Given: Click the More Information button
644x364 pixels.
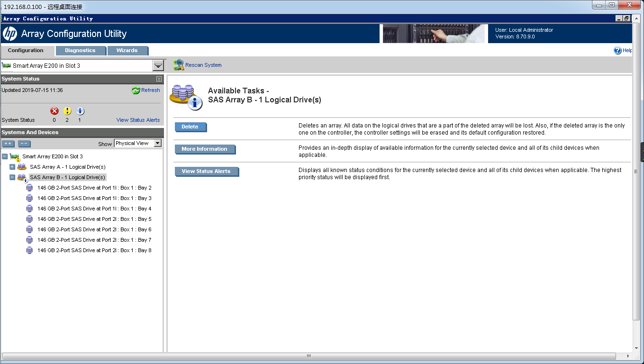Looking at the screenshot, I should (205, 149).
